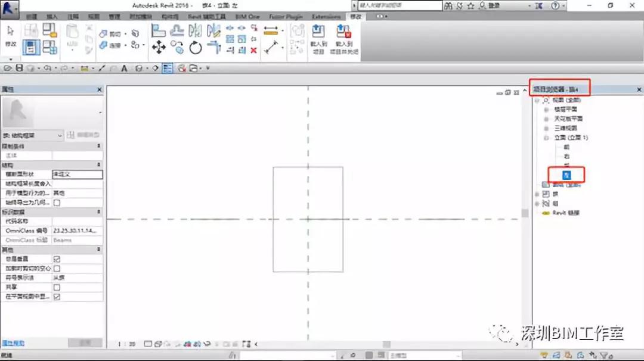Click the Thin Lines toolbar icon

[x=168, y=69]
